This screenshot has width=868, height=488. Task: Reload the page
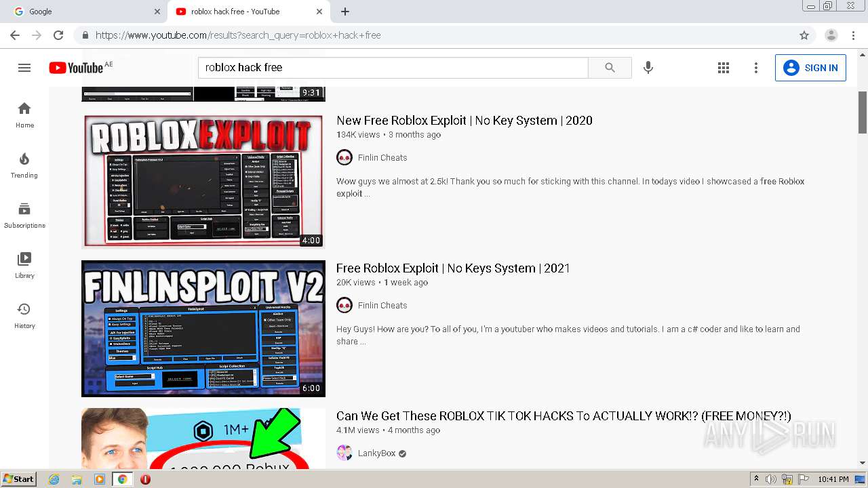(x=58, y=35)
